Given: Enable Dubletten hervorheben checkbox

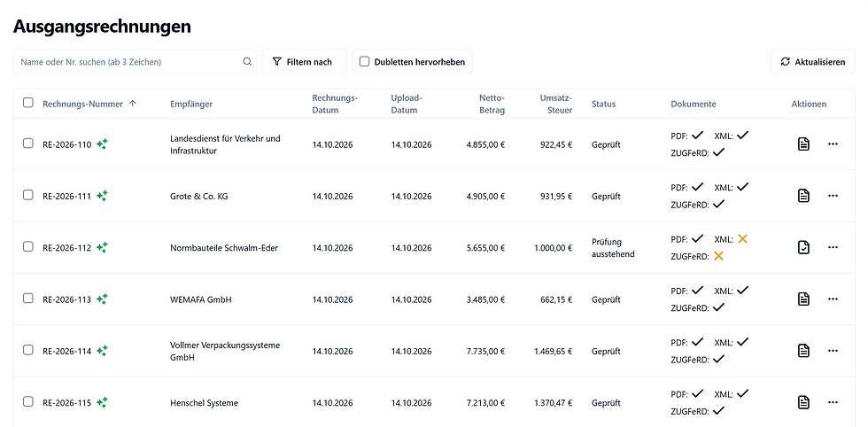Looking at the screenshot, I should pyautogui.click(x=364, y=61).
